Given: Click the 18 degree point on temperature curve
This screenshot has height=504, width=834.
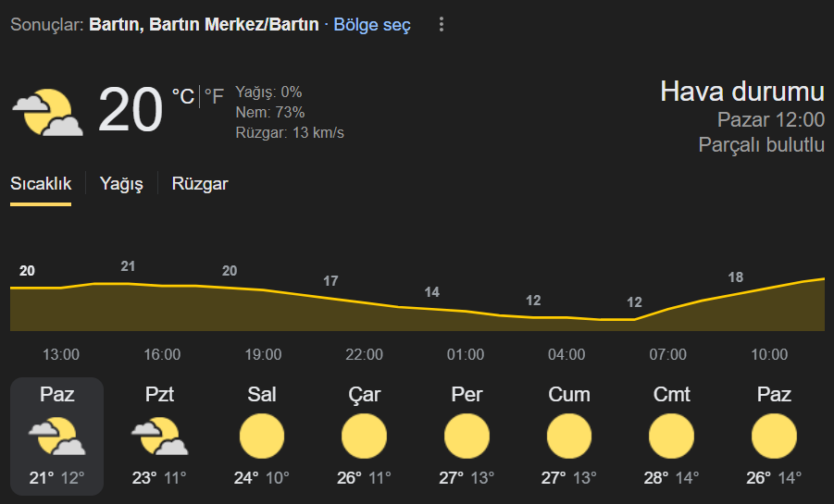Looking at the screenshot, I should click(736, 277).
